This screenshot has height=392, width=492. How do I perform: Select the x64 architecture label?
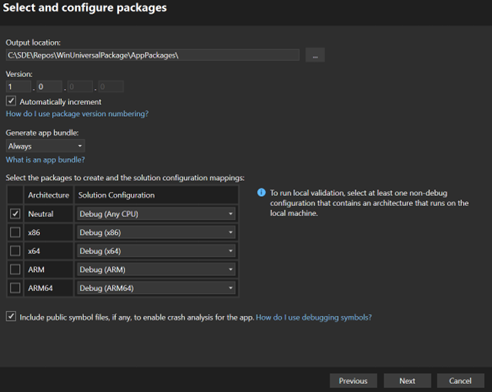34,251
